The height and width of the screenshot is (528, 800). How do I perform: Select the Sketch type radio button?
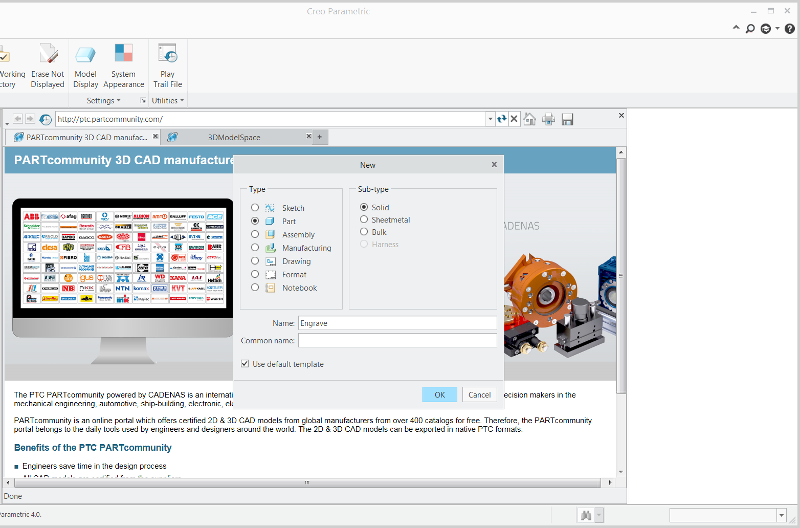[x=255, y=208]
